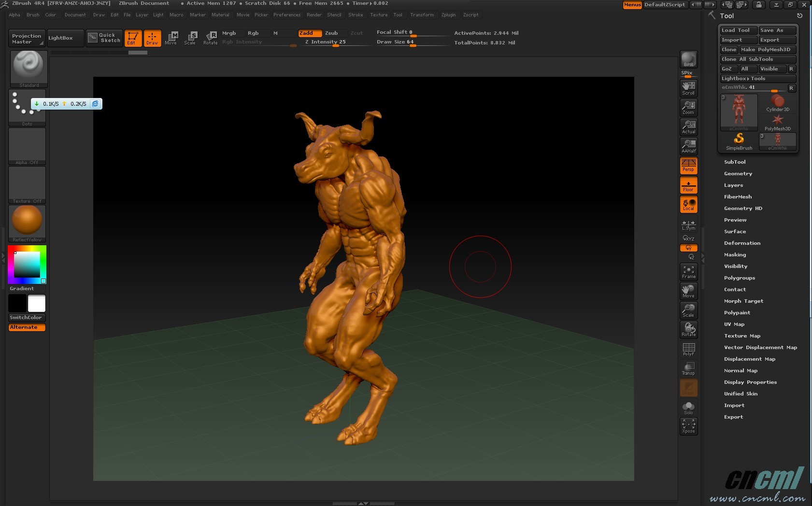Image resolution: width=812 pixels, height=506 pixels.
Task: Open the ReflectYellow material selector
Action: tap(27, 224)
